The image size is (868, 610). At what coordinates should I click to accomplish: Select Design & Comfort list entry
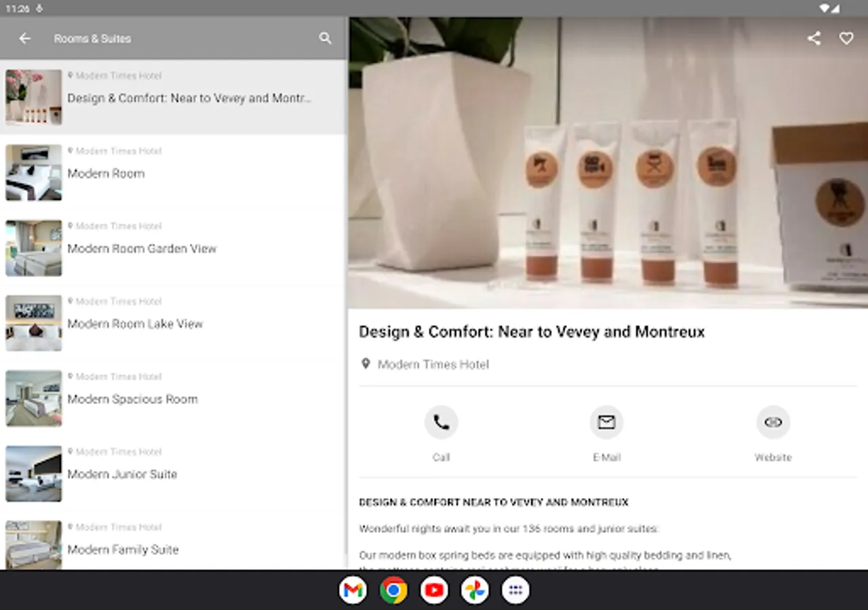[173, 97]
